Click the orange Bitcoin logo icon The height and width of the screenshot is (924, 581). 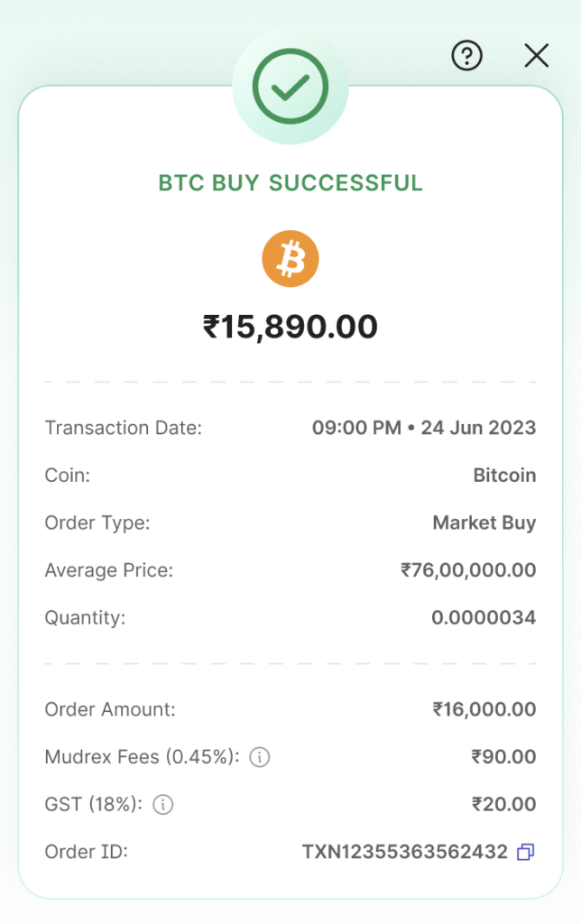(290, 259)
